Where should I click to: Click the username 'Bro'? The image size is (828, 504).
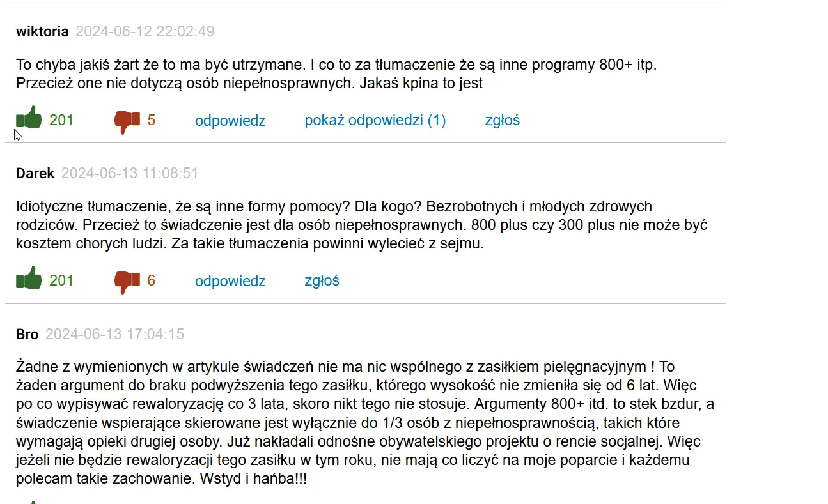[x=28, y=333]
